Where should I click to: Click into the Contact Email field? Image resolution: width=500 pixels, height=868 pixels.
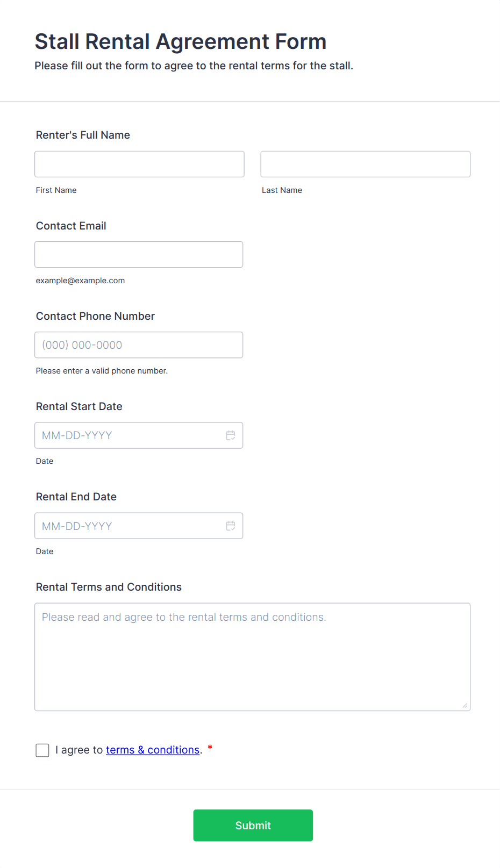139,254
